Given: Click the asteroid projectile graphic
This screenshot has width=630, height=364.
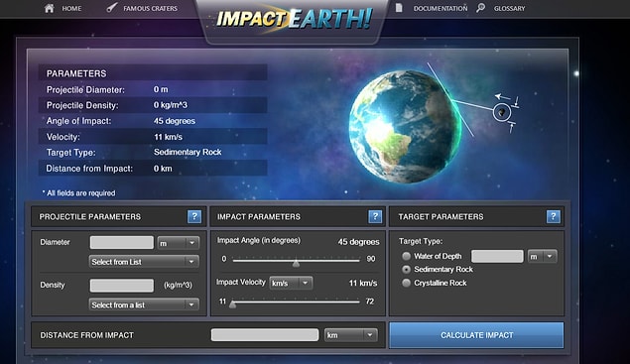Looking at the screenshot, I should [x=501, y=112].
